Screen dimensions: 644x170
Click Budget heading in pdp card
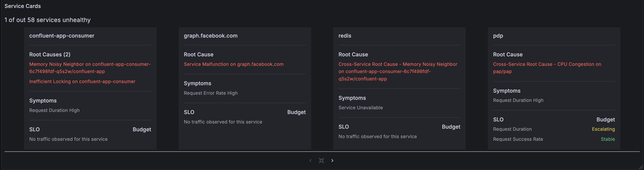coord(606,120)
